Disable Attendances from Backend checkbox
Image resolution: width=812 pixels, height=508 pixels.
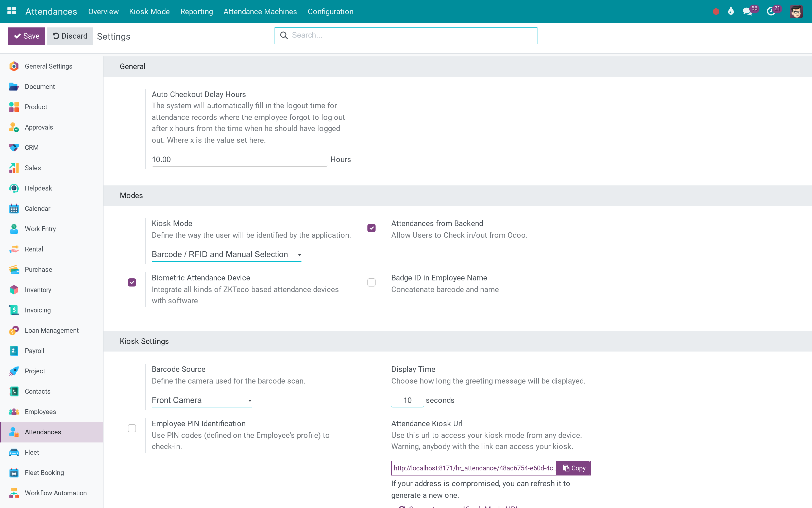pos(371,228)
